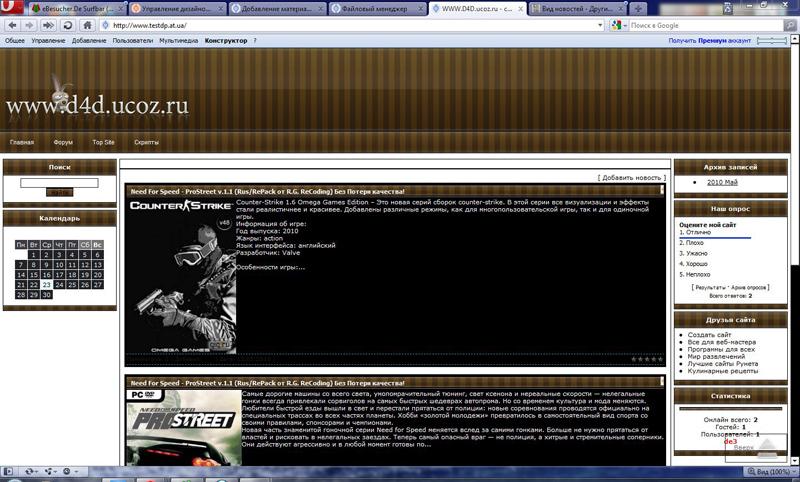Open the Opera main menu button
800x482 pixels.
pyautogui.click(x=11, y=7)
